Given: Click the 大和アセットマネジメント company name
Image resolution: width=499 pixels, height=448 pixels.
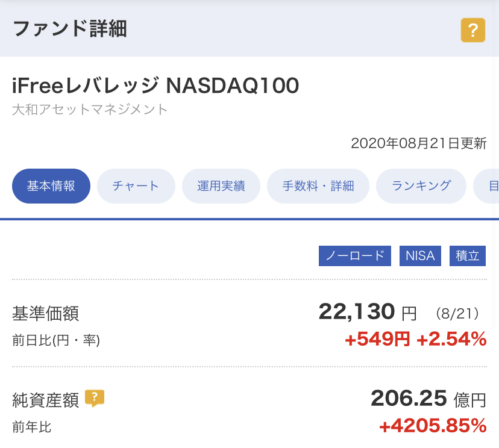Looking at the screenshot, I should (x=90, y=110).
